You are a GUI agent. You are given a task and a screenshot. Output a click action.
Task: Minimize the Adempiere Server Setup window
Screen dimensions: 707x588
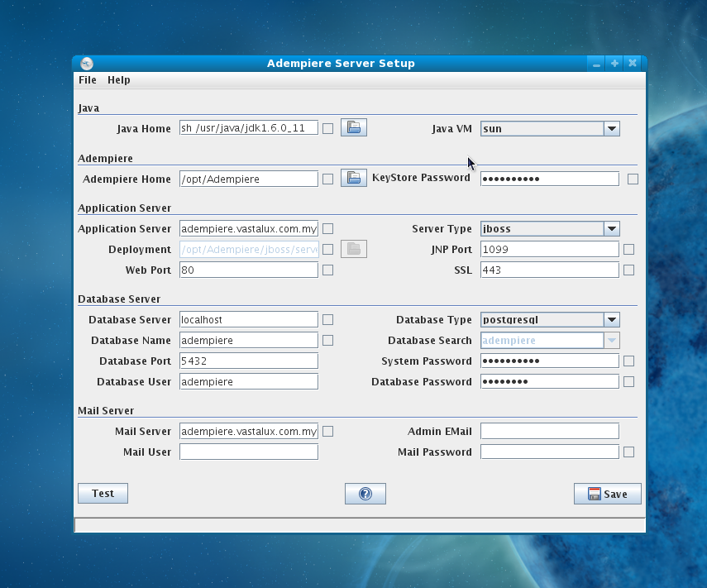(596, 64)
